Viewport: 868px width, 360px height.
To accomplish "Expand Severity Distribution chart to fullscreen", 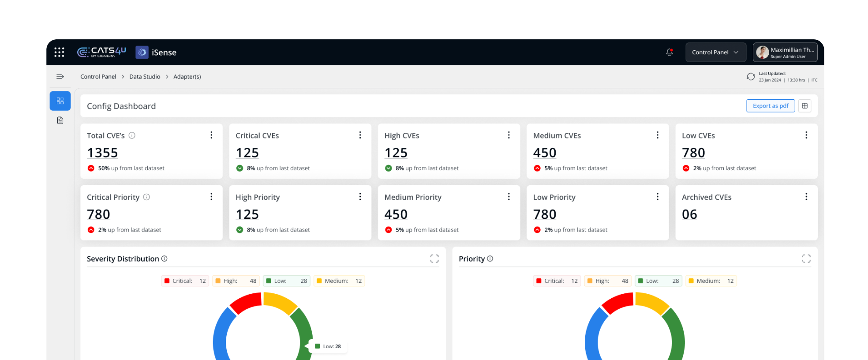I will (x=434, y=259).
